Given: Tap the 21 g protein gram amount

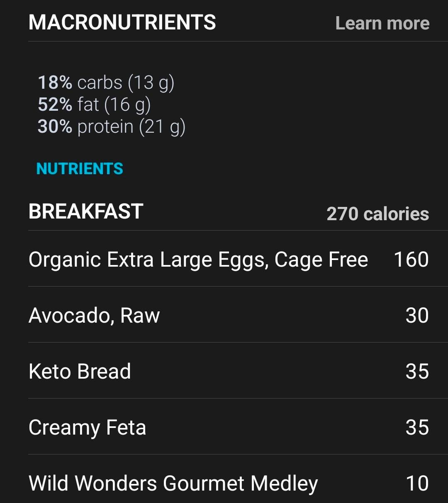Looking at the screenshot, I should (162, 126).
